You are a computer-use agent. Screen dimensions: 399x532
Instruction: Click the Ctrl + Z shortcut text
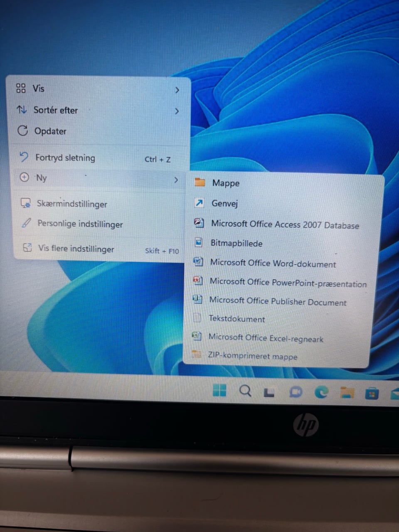[158, 159]
